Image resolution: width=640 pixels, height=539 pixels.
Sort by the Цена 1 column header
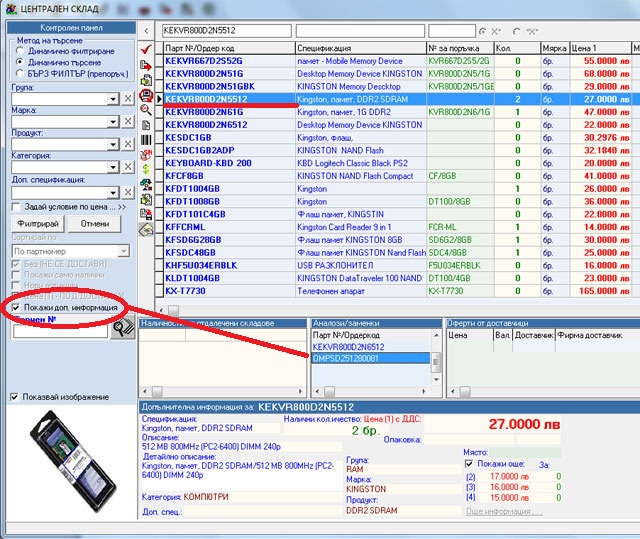600,48
